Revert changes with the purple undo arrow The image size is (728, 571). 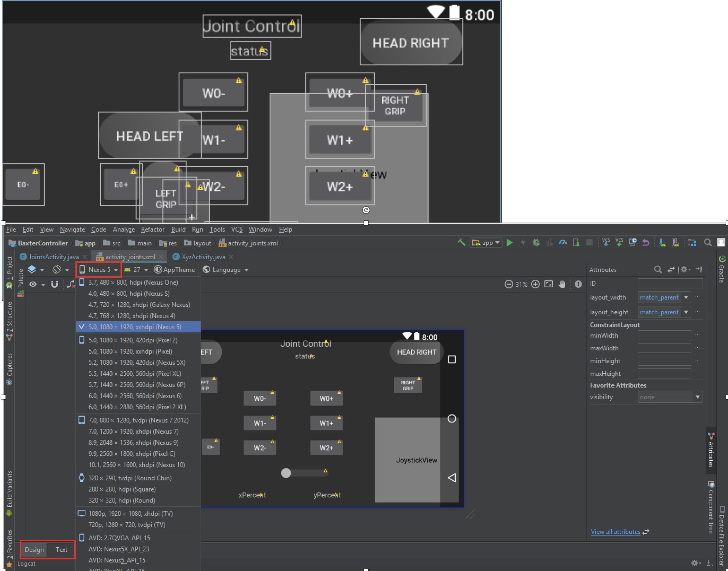coord(645,243)
